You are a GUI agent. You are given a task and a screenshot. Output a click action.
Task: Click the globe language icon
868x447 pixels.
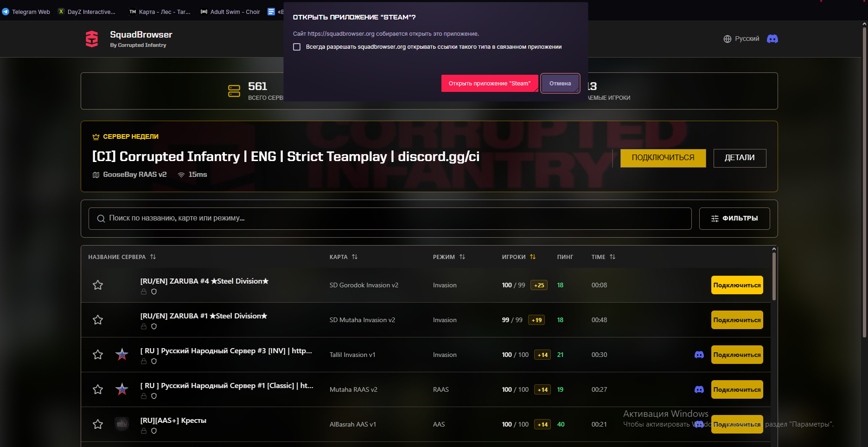point(728,39)
